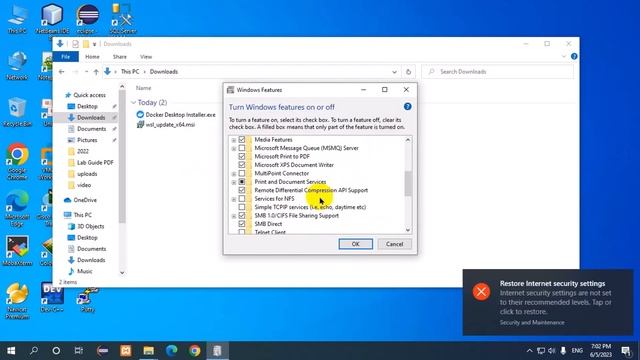Open the MobaXterm desktop shortcut

click(17, 251)
